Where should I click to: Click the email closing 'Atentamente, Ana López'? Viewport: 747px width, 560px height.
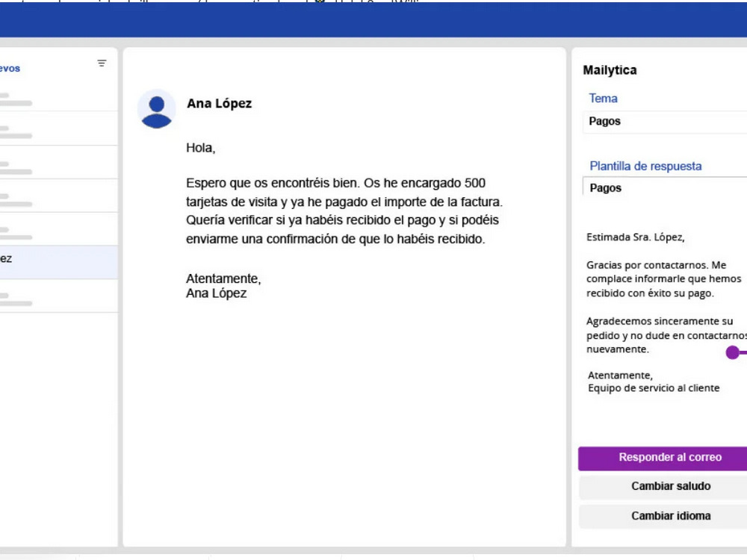pyautogui.click(x=223, y=286)
